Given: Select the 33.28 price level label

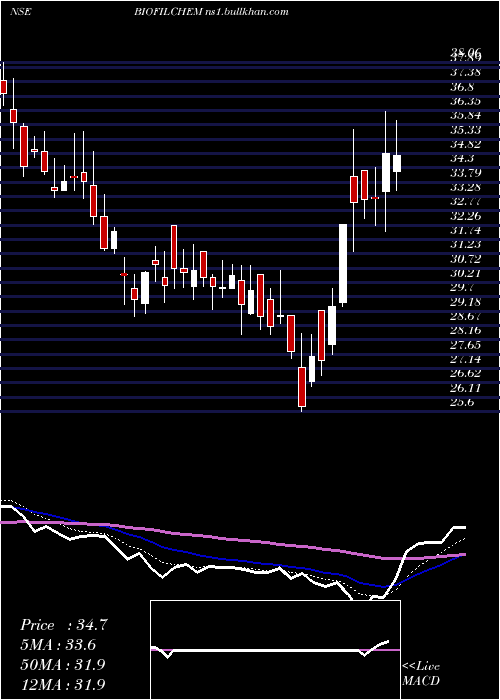Looking at the screenshot, I should [466, 187].
